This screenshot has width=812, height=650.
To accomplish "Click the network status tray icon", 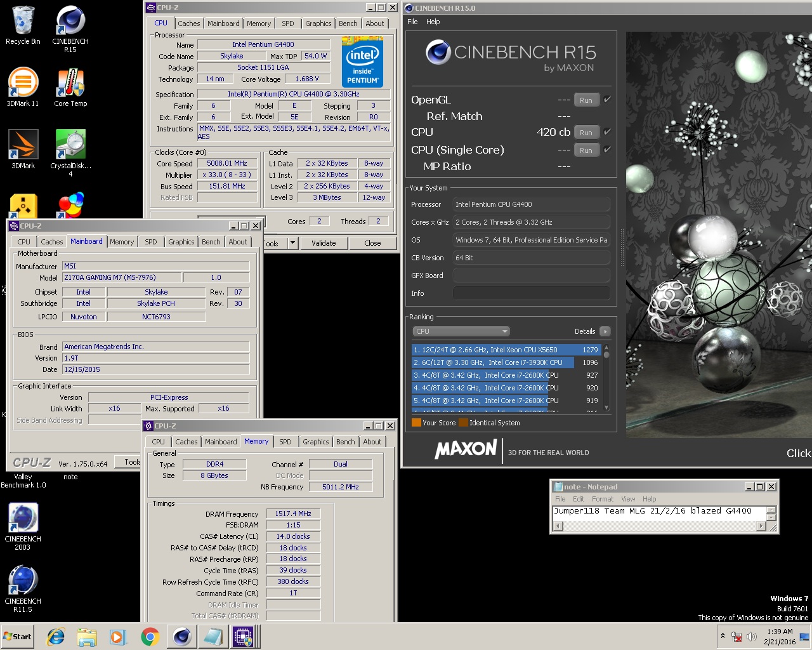I will tap(737, 637).
